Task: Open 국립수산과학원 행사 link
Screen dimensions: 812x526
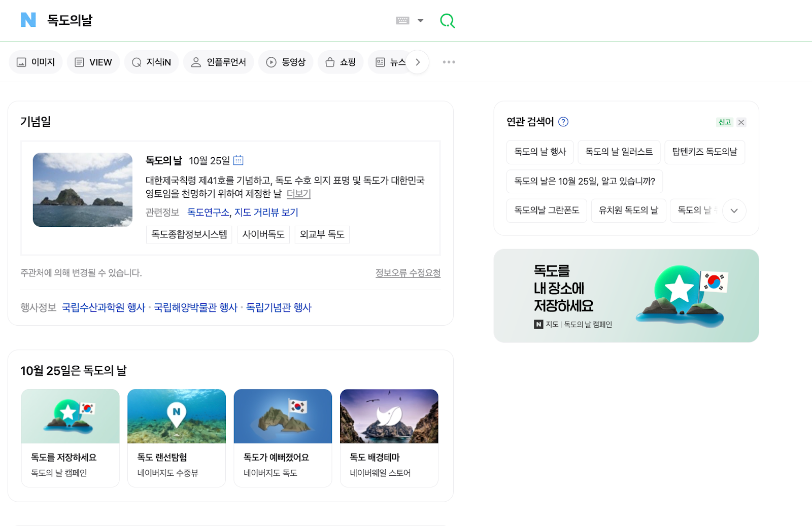Action: [x=104, y=307]
